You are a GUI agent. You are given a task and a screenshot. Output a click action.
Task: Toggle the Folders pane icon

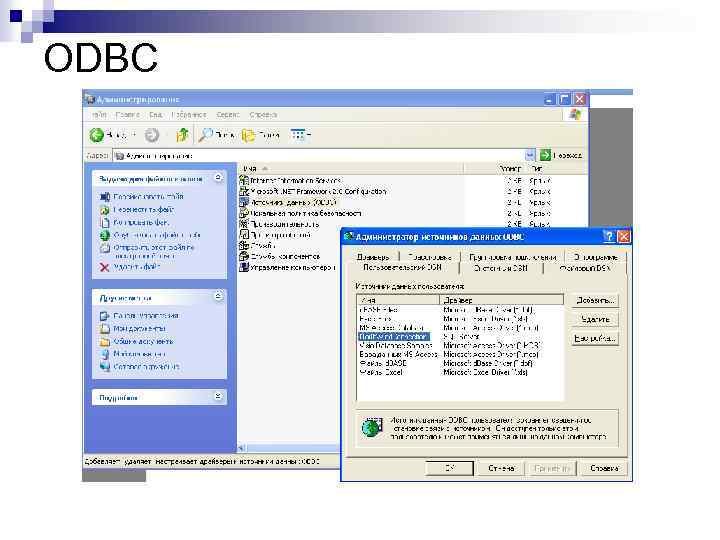248,135
